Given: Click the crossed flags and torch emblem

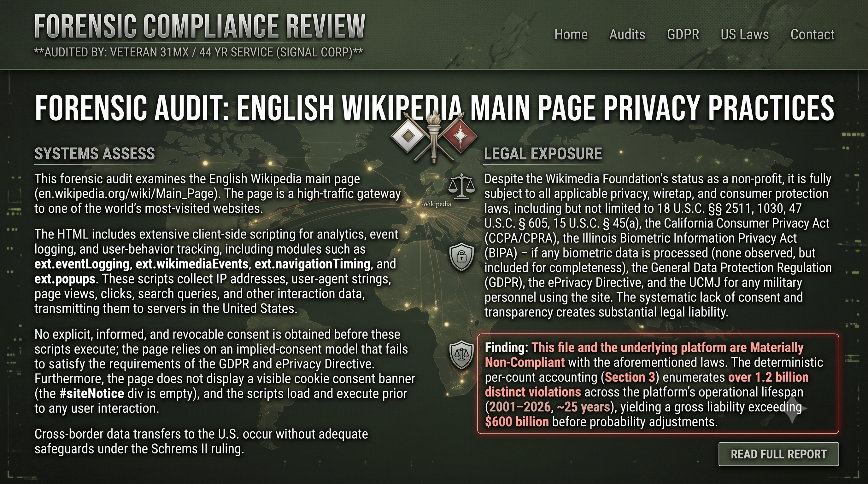Looking at the screenshot, I should (x=434, y=137).
